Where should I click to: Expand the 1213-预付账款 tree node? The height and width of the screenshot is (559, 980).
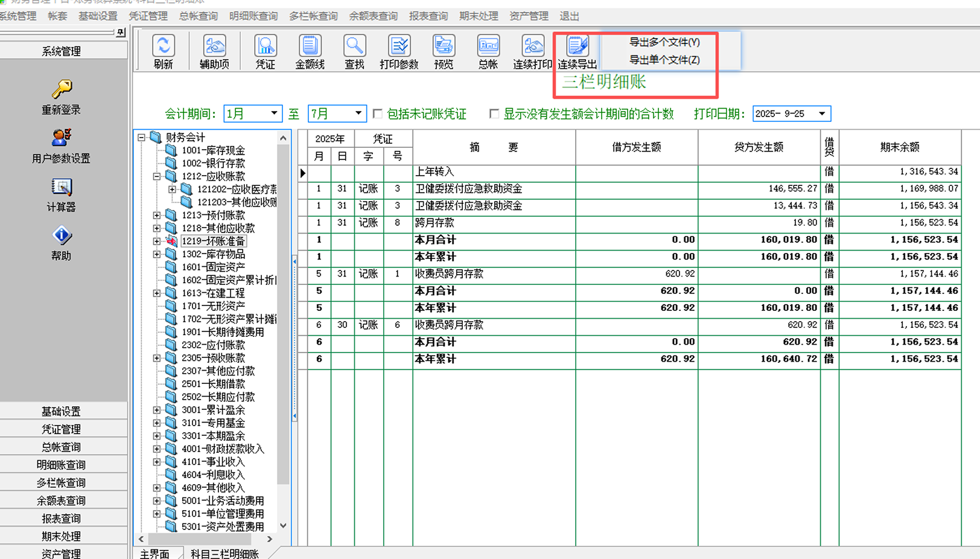pos(157,215)
